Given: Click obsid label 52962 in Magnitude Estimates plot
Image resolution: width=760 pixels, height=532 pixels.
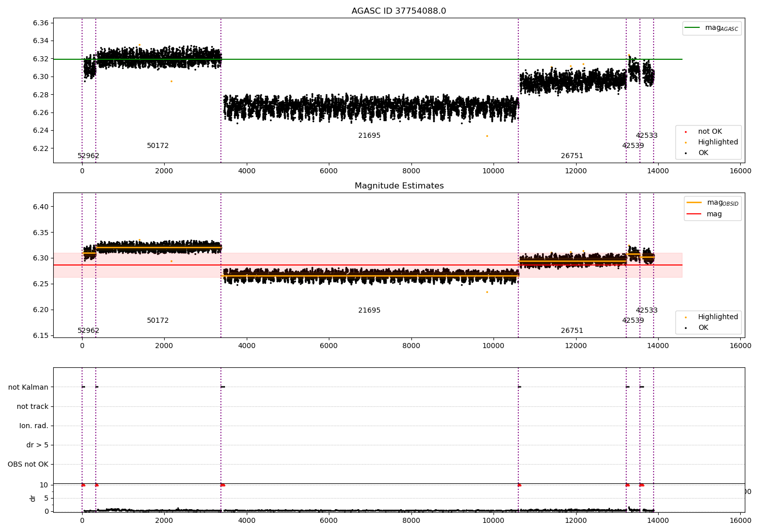Looking at the screenshot, I should [88, 331].
